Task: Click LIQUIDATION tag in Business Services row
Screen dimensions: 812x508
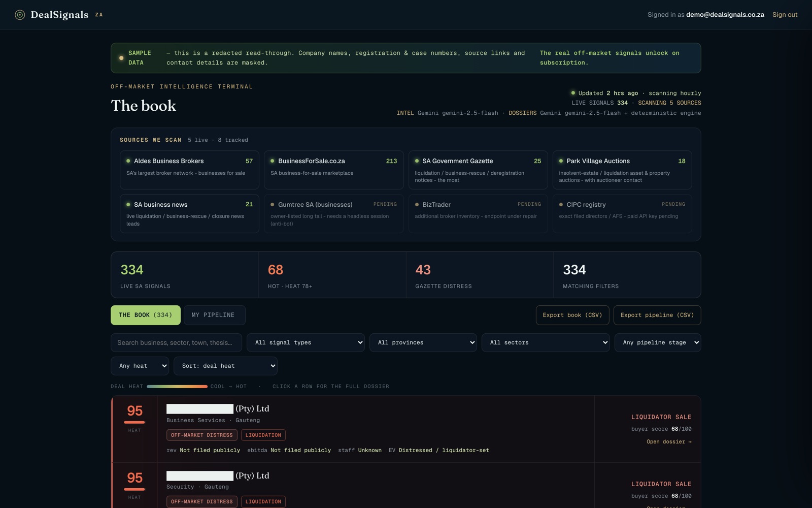Action: point(263,435)
